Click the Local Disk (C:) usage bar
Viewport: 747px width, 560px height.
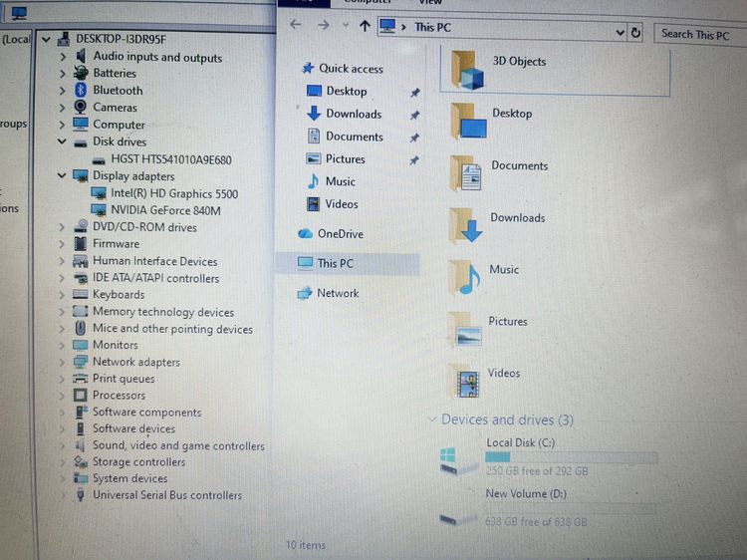pos(571,457)
